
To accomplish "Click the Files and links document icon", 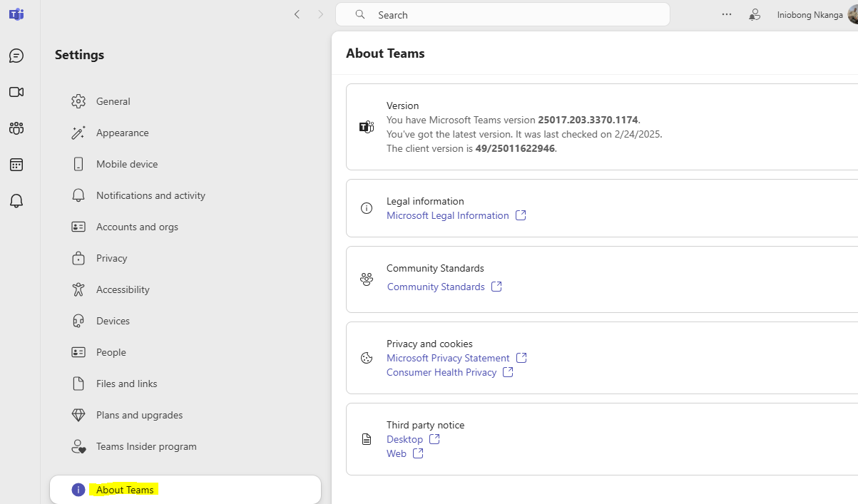I will tap(78, 384).
